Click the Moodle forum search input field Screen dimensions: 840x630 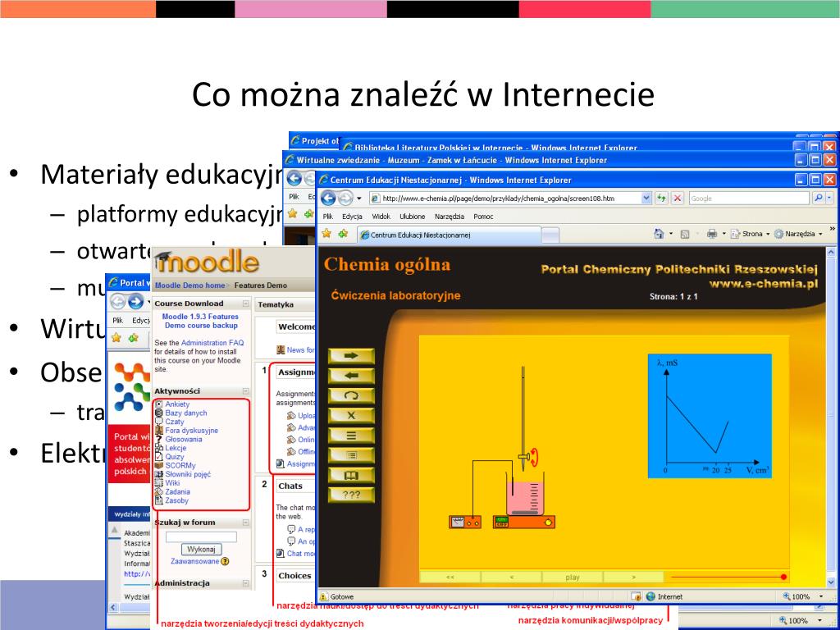tap(201, 536)
